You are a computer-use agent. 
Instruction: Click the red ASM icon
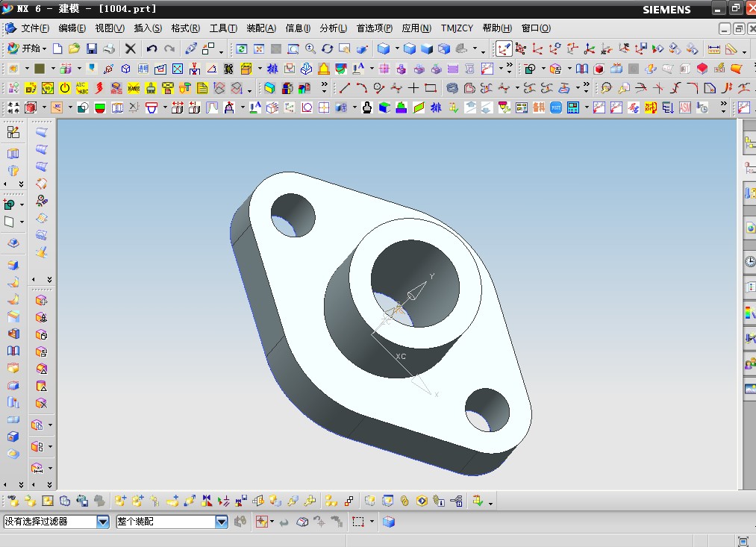685,107
